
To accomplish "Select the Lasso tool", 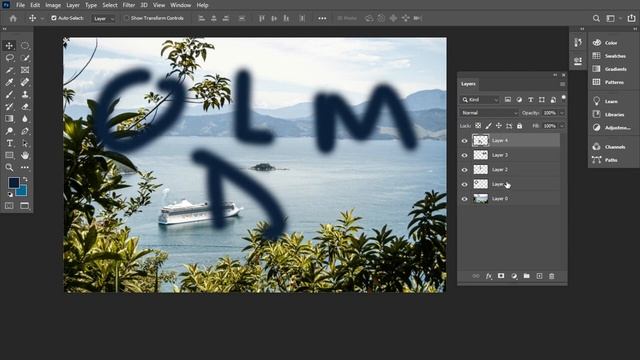I will (9, 58).
